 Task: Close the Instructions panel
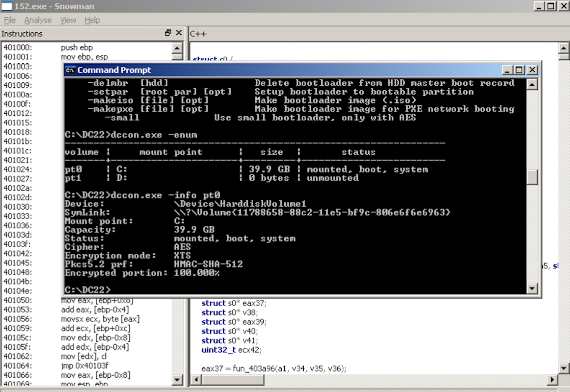(179, 33)
